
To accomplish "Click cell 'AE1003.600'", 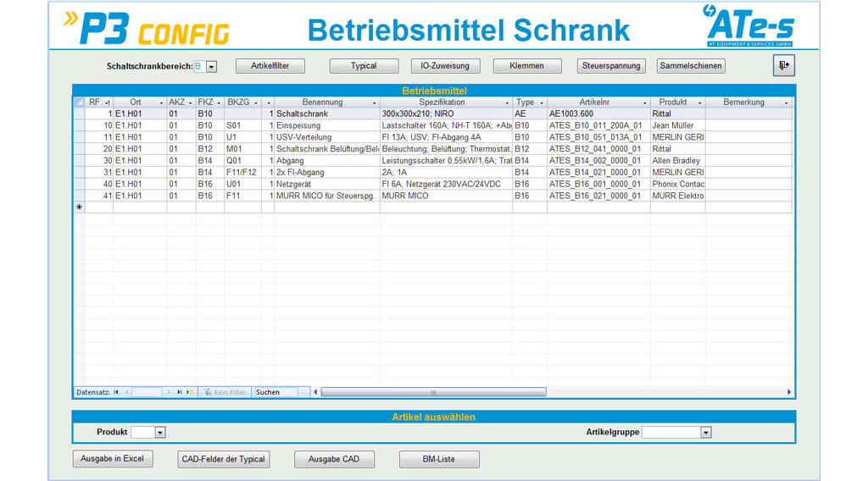I will click(x=598, y=113).
